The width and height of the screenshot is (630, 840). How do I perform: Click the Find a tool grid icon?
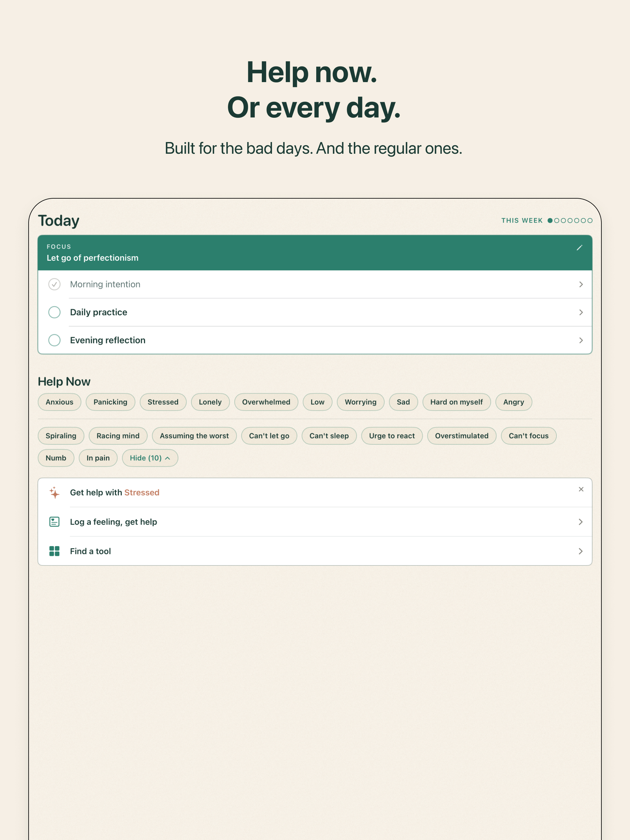[x=54, y=551]
